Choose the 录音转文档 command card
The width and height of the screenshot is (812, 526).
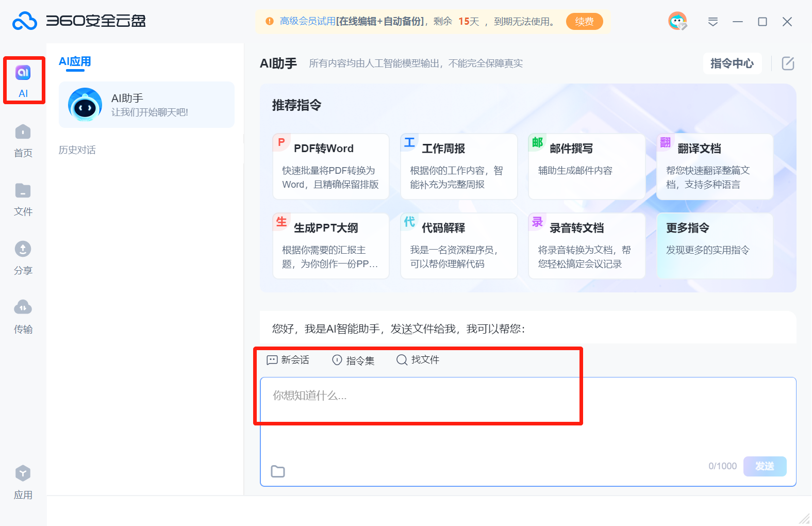click(x=587, y=246)
